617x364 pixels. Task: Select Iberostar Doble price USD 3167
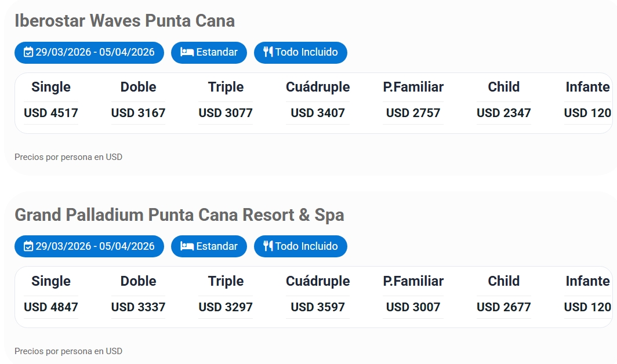click(138, 113)
